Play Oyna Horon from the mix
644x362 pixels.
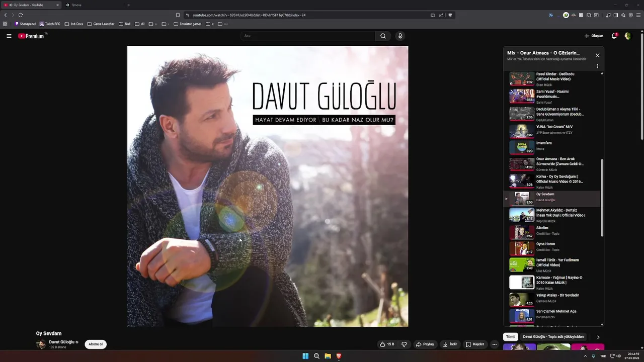pos(552,247)
